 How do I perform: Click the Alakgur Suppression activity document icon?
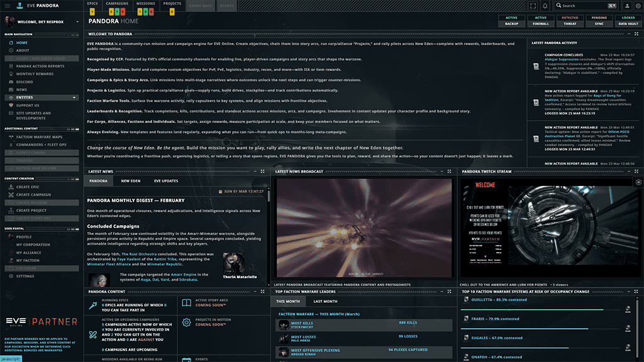point(536,66)
